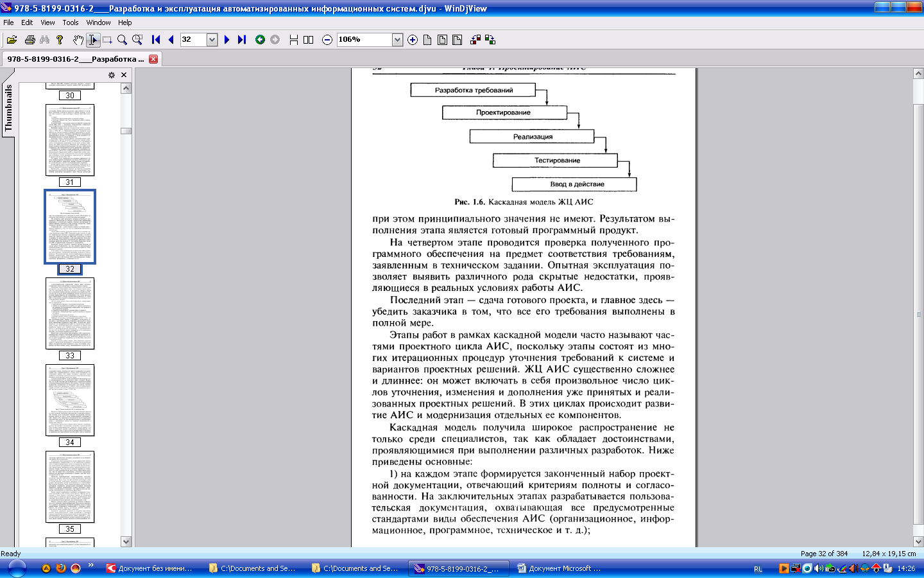Click the Fit Page icon
The height and width of the screenshot is (578, 924).
(x=442, y=40)
